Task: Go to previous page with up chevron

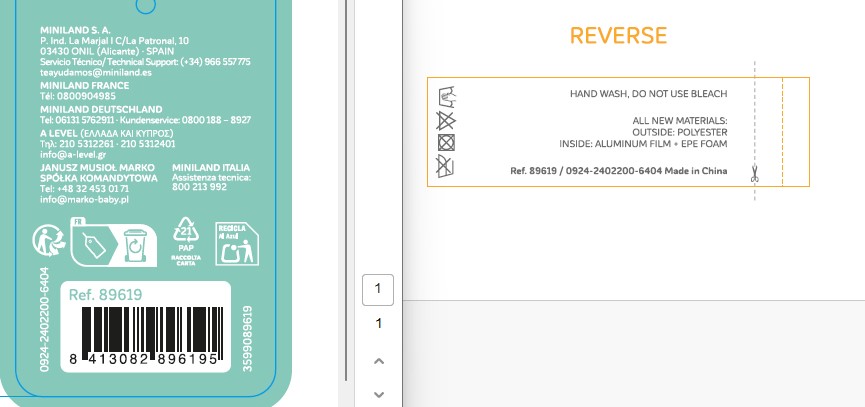Action: tap(378, 360)
